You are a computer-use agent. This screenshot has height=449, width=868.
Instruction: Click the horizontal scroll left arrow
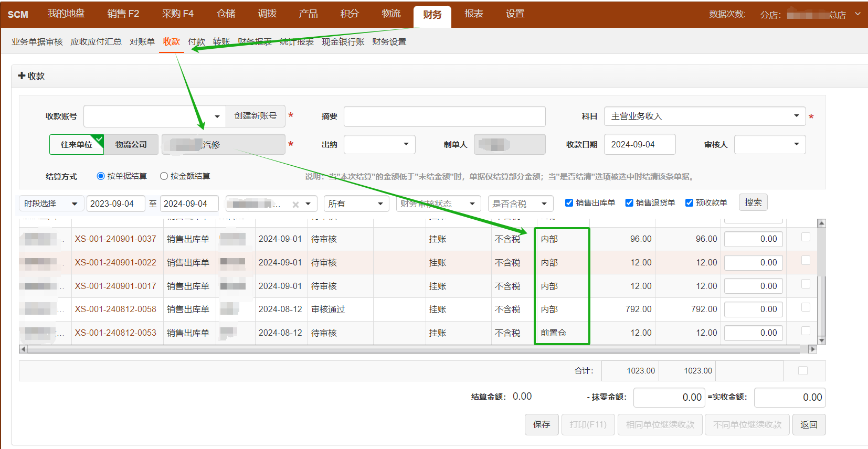[23, 349]
